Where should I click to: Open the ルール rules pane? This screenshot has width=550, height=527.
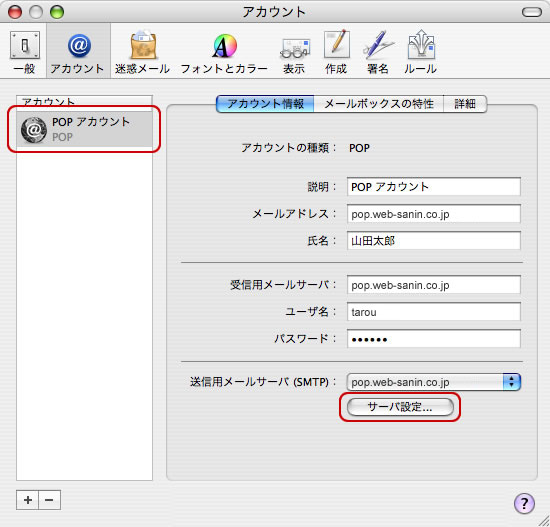(420, 52)
